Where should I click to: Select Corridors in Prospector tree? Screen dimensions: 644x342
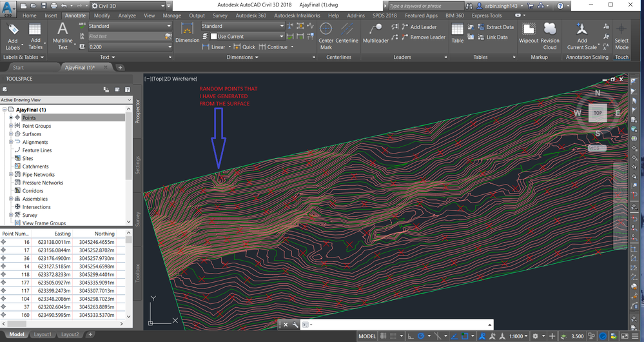[32, 191]
